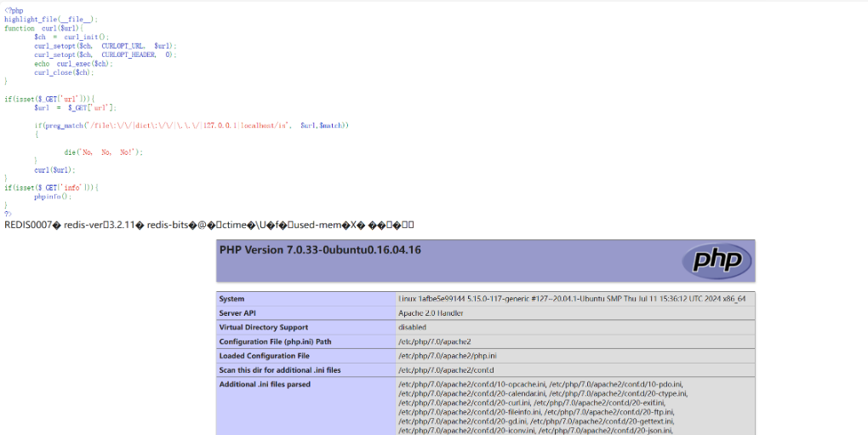Click the '20-exif.ini' file path
The image size is (868, 435).
600,403
